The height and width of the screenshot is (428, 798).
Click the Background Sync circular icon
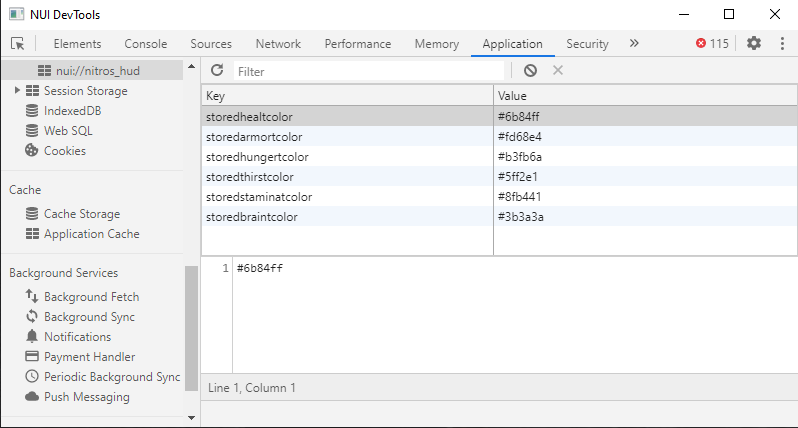point(32,316)
